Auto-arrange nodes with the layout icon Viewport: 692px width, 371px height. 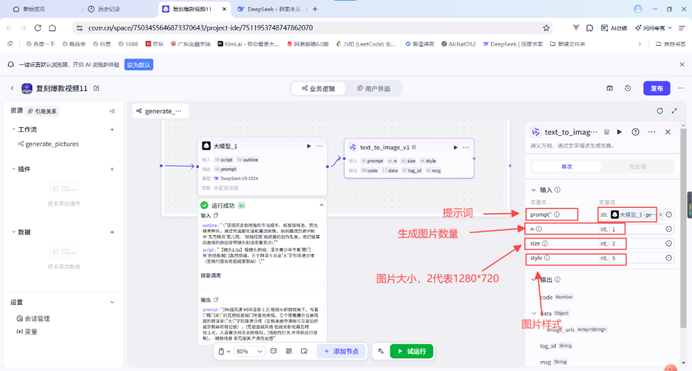[x=289, y=351]
